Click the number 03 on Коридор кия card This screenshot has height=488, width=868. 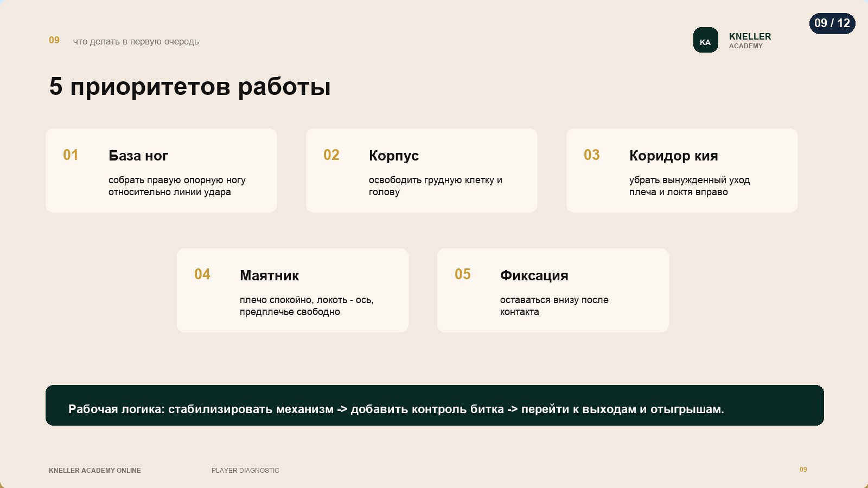pos(592,155)
